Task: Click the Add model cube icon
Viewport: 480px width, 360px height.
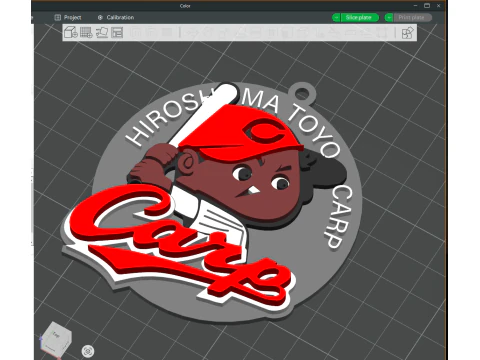Action: click(71, 32)
